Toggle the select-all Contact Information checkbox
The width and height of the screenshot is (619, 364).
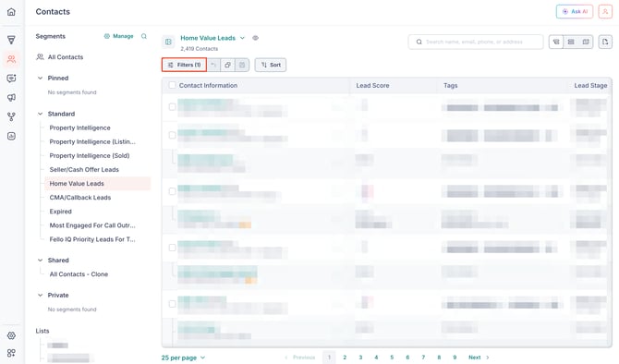pos(172,85)
